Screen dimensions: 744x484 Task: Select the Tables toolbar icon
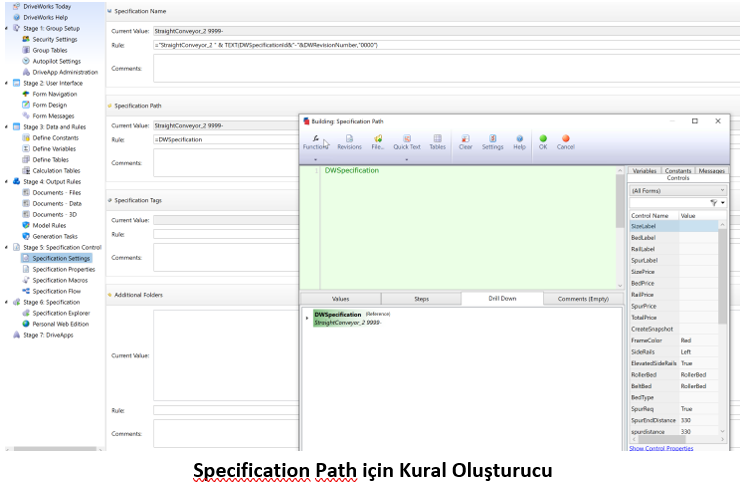coord(437,141)
